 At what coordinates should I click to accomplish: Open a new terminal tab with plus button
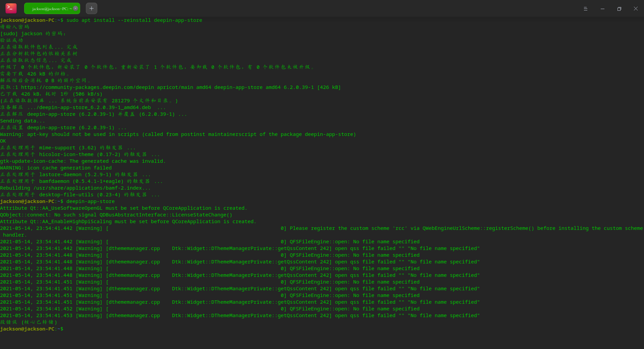point(92,8)
